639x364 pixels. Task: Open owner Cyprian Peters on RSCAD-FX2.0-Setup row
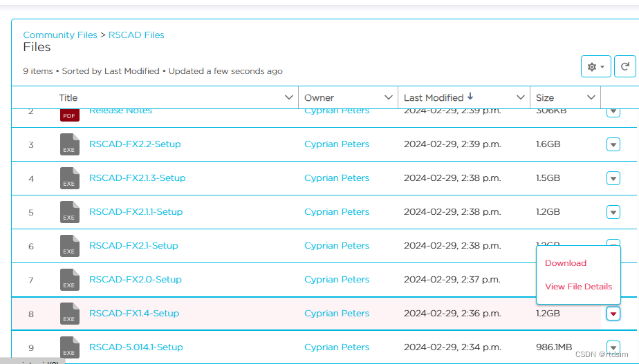[337, 279]
